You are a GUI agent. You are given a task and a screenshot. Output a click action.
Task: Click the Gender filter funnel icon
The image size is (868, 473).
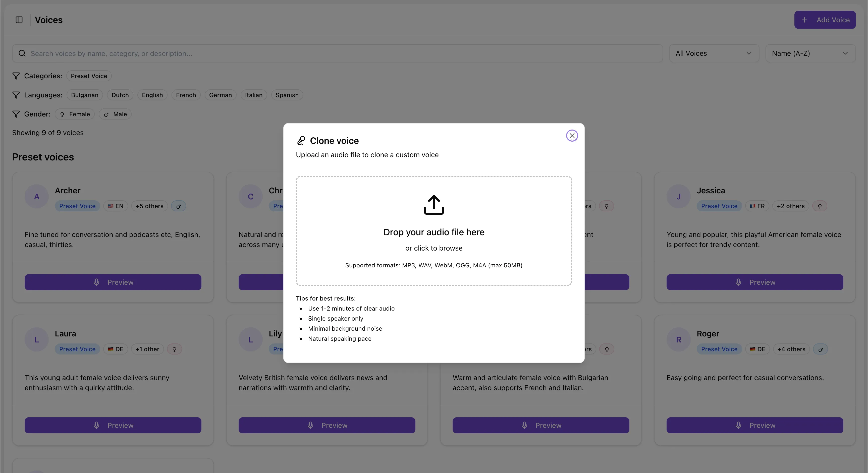pyautogui.click(x=16, y=114)
